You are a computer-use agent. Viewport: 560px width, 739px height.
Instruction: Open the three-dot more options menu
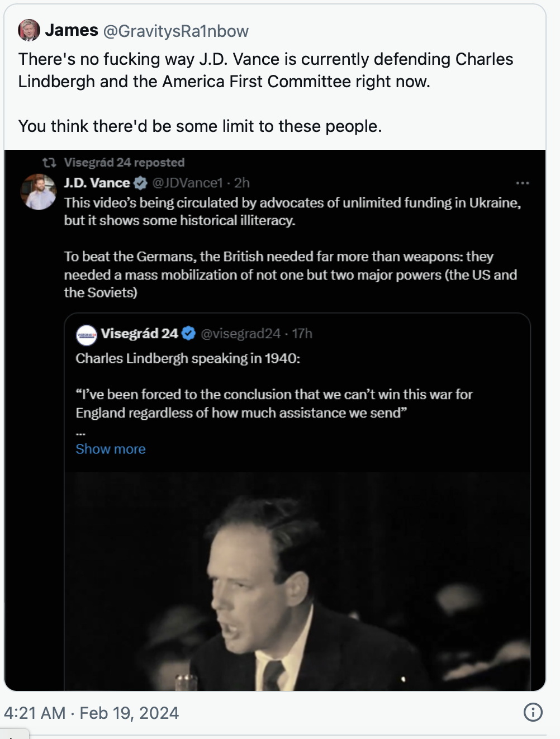[x=523, y=183]
